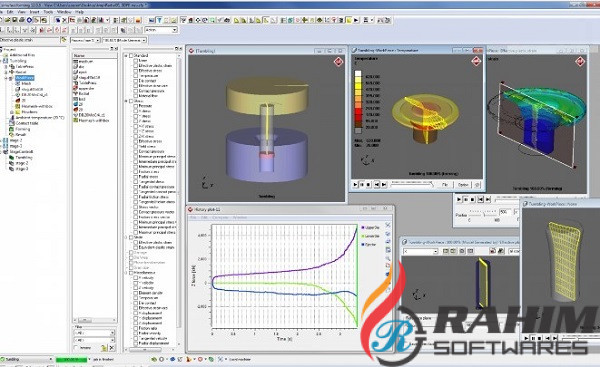Click the timeline slider in Temperature window
600x367 pixels.
click(412, 184)
